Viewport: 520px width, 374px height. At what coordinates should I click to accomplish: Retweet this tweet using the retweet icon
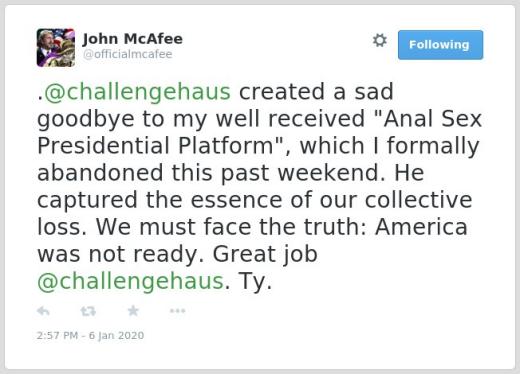(x=88, y=311)
